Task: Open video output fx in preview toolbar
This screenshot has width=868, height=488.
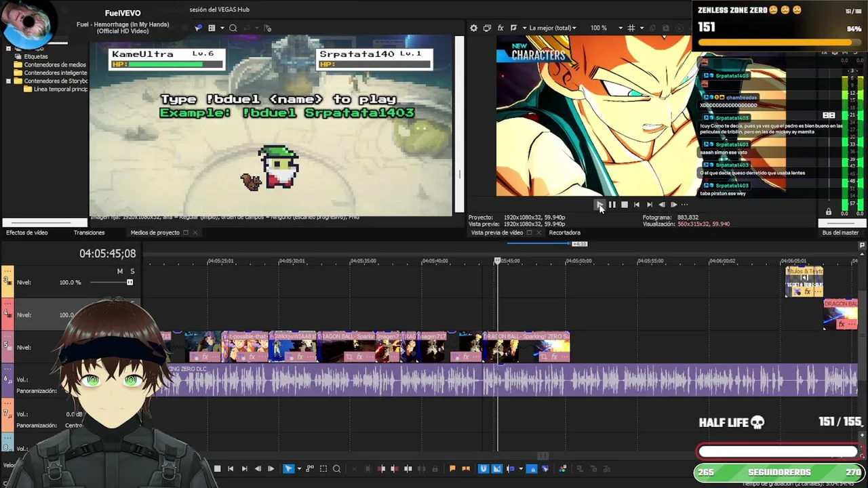Action: click(500, 28)
